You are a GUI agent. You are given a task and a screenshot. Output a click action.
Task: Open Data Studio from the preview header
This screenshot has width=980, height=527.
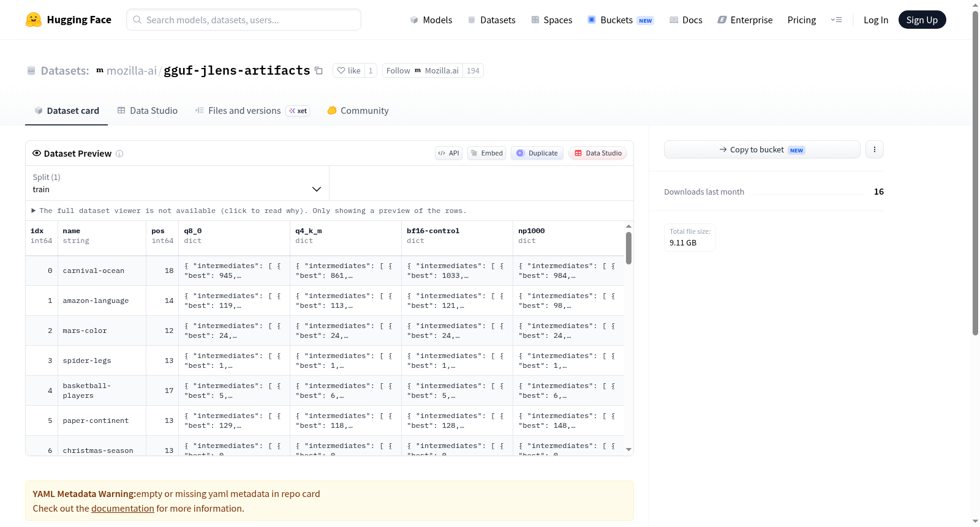coord(598,153)
